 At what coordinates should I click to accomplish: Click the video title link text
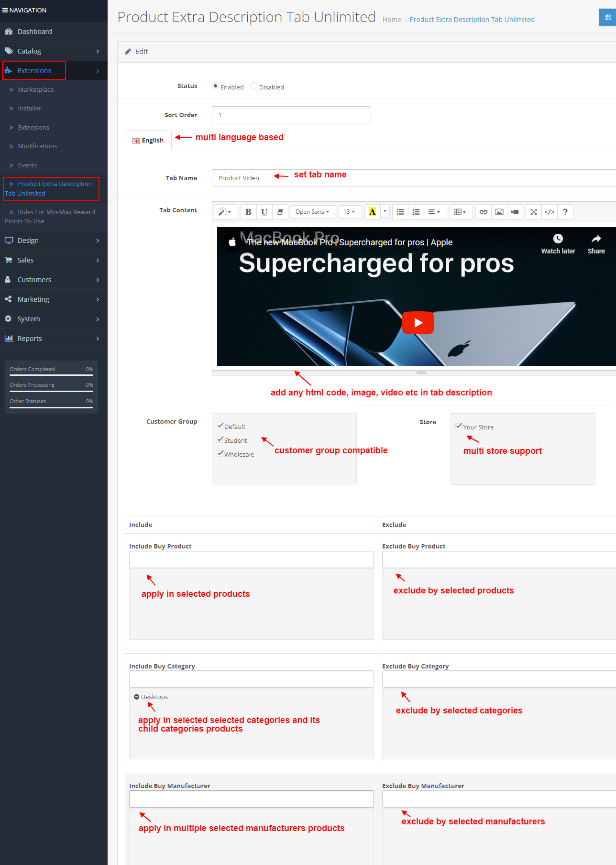click(x=349, y=242)
